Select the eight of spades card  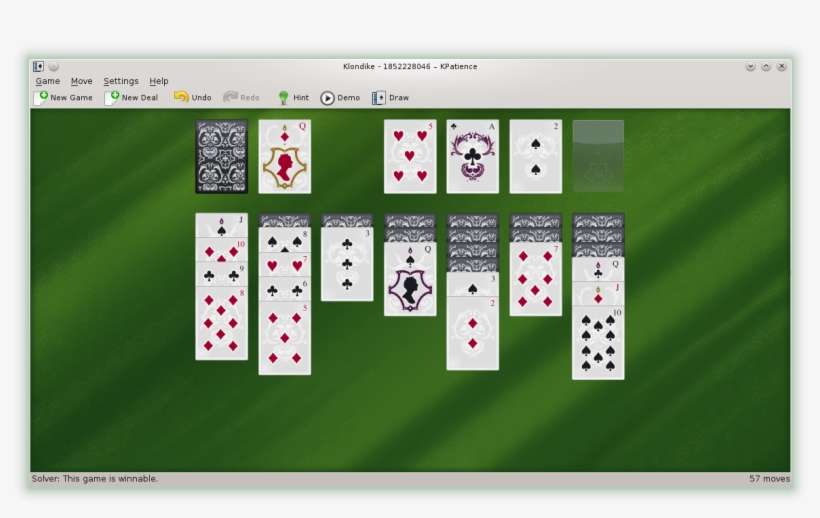click(284, 240)
